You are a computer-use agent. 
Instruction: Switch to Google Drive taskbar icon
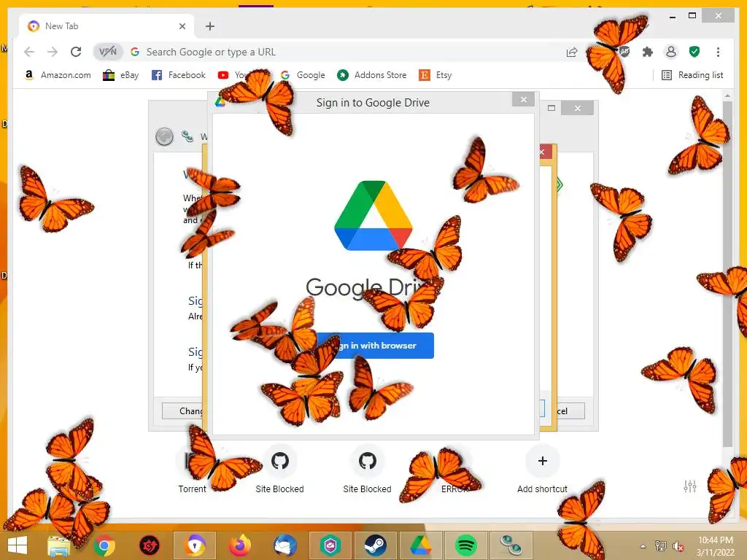coord(420,545)
